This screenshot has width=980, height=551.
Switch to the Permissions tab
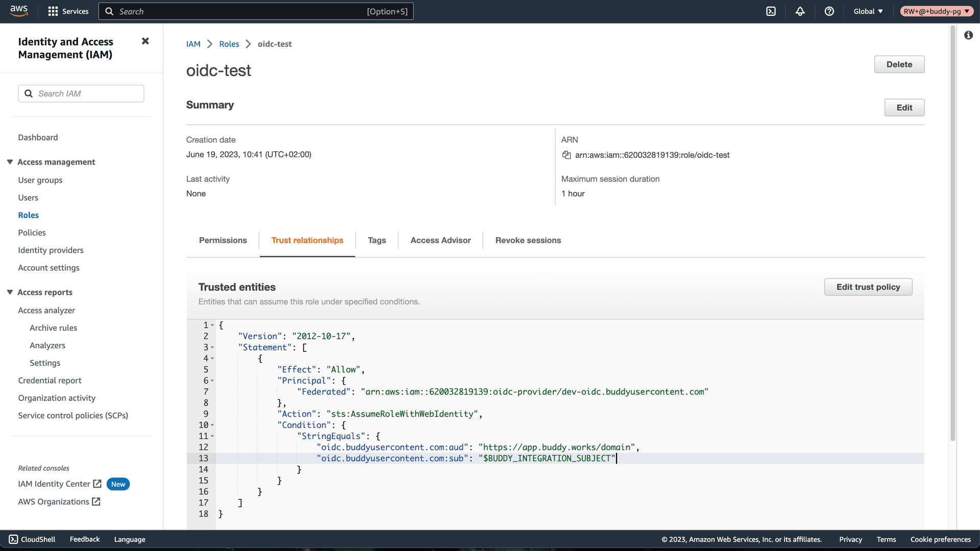pyautogui.click(x=223, y=240)
